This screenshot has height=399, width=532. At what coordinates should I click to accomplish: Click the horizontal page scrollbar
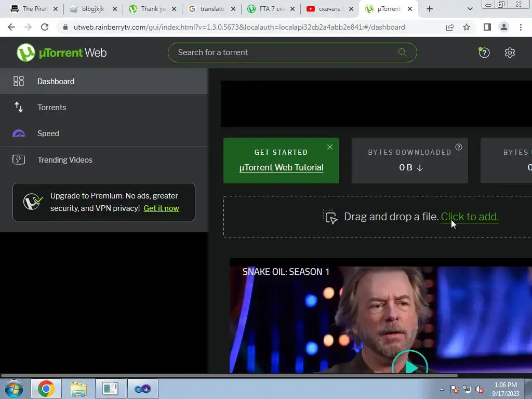[229, 376]
